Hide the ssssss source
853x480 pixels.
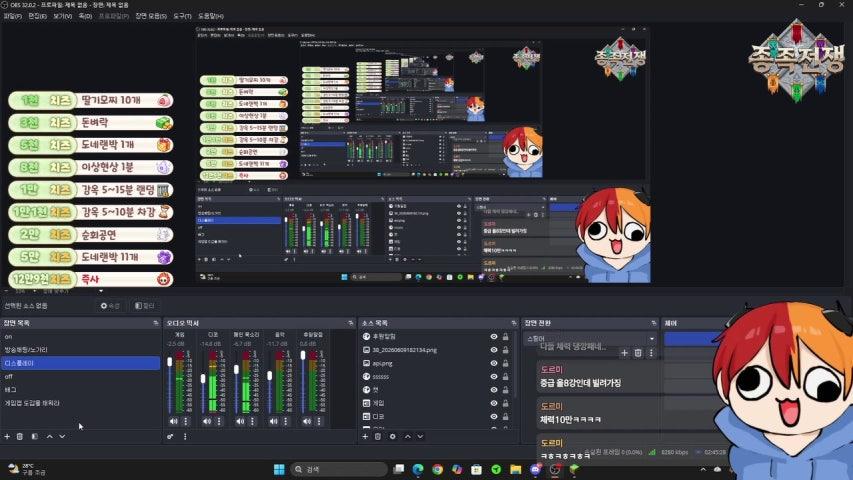tap(494, 377)
